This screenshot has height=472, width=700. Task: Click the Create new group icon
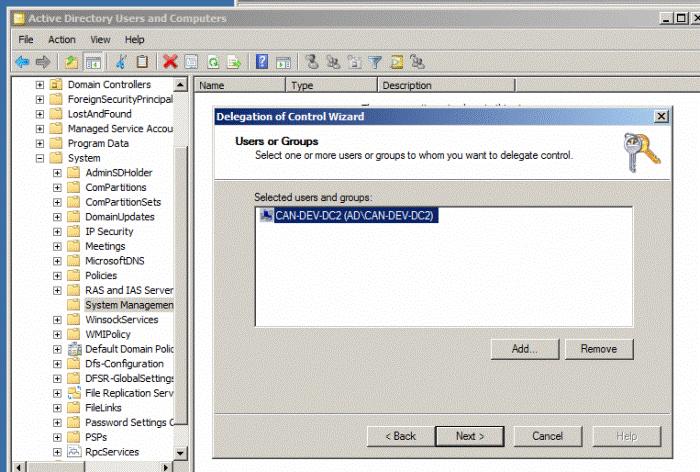point(333,62)
